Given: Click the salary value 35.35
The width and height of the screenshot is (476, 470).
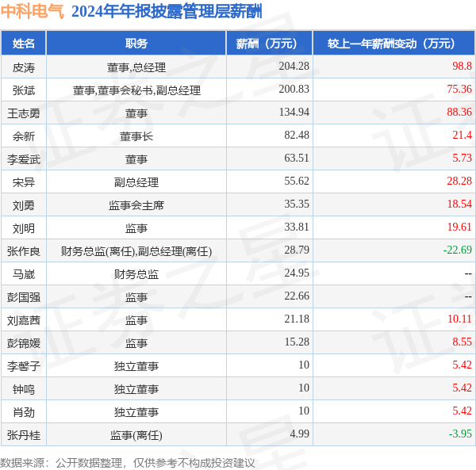Looking at the screenshot, I should pos(297,204).
